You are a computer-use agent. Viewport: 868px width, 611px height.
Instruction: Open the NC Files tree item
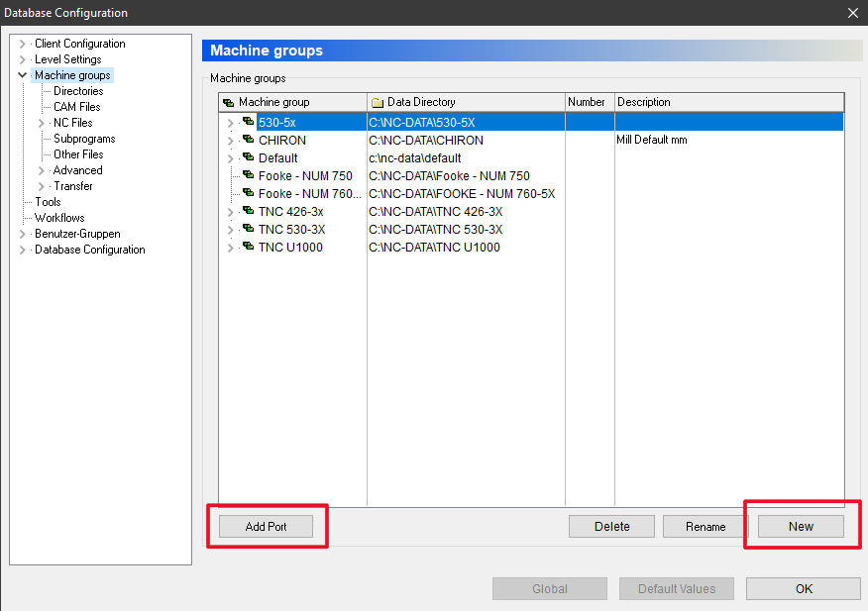pyautogui.click(x=73, y=123)
